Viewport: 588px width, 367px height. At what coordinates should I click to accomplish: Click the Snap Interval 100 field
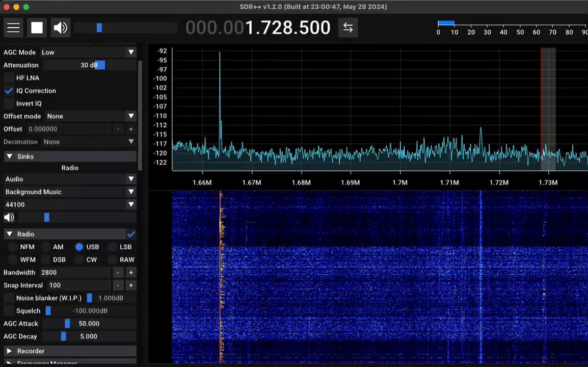pos(79,285)
